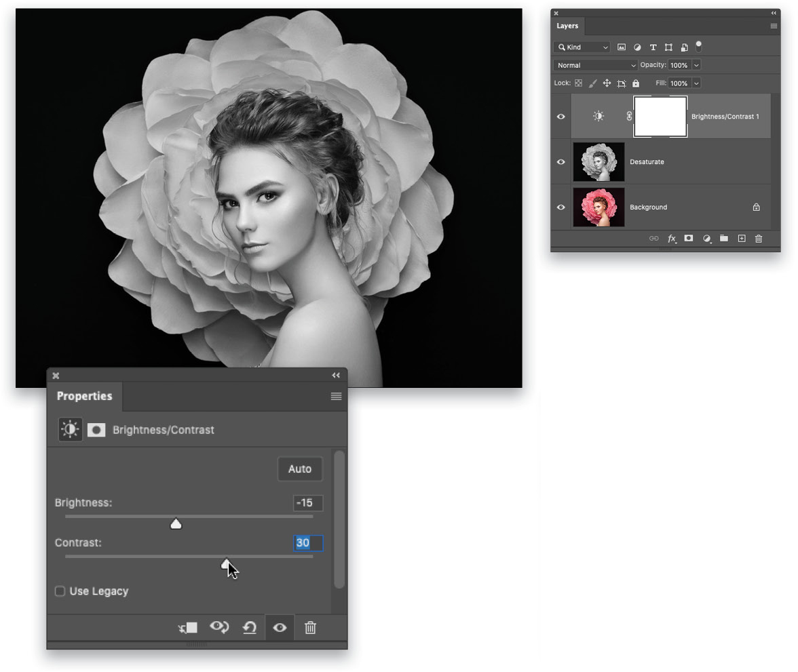Toggle visibility of the Background layer

[x=560, y=207]
